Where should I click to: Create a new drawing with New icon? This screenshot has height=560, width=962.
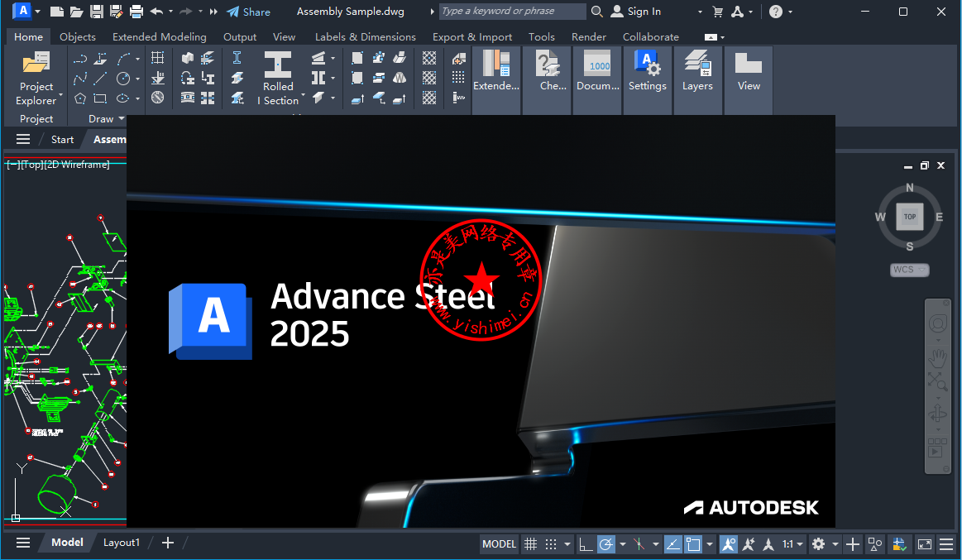(56, 11)
